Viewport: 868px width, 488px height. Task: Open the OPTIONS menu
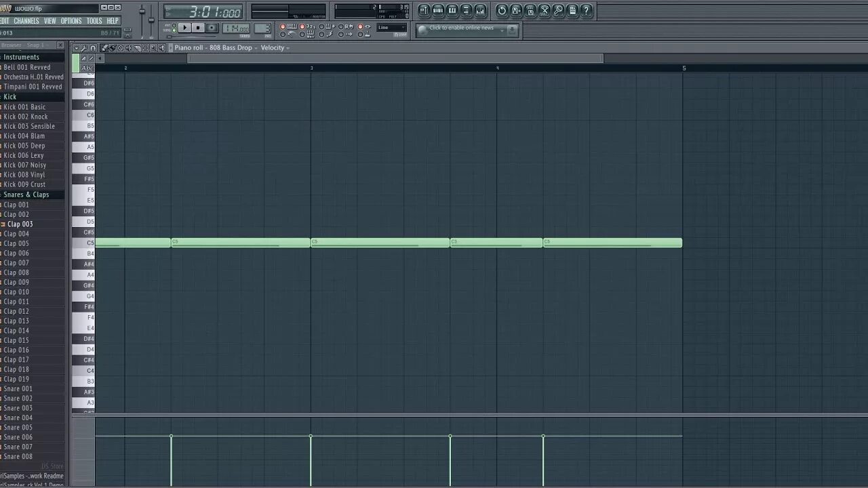click(71, 21)
